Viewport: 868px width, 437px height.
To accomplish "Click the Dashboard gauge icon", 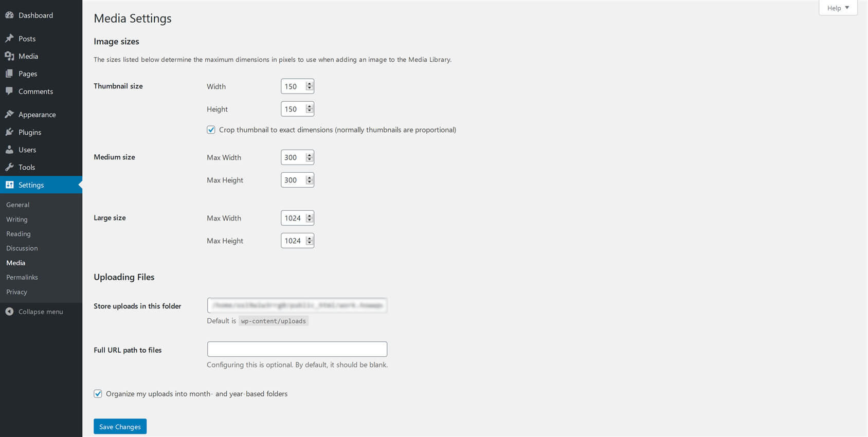I will (9, 15).
